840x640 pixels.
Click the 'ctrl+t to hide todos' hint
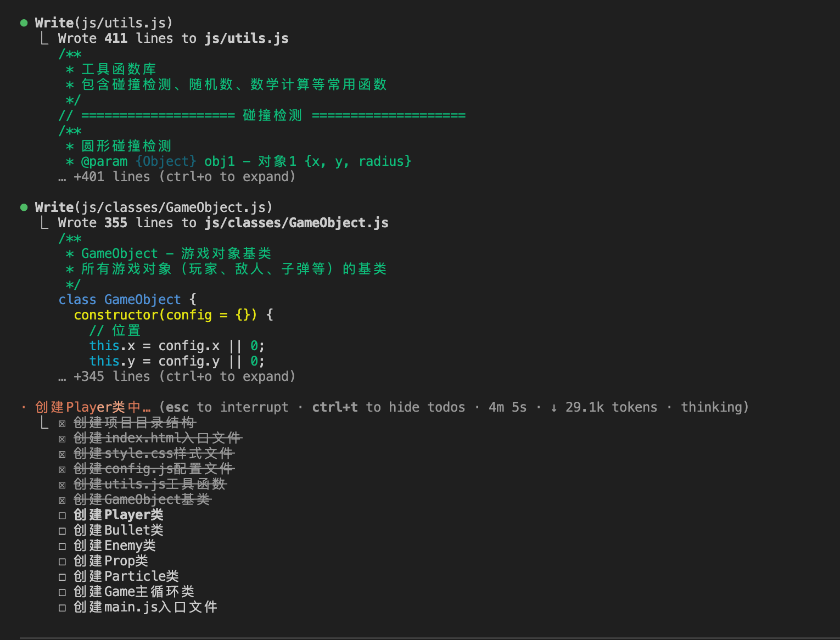(x=389, y=407)
